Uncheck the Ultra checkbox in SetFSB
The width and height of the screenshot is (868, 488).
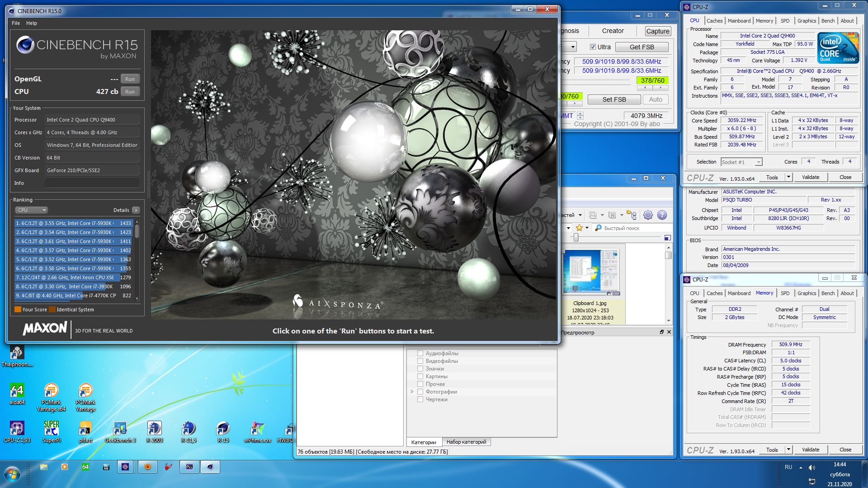(x=593, y=47)
